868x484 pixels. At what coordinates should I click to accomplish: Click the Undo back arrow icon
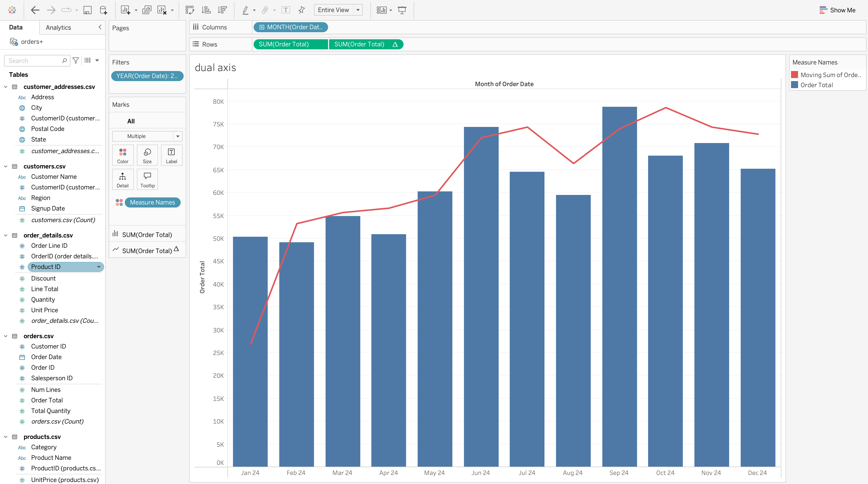coord(35,10)
